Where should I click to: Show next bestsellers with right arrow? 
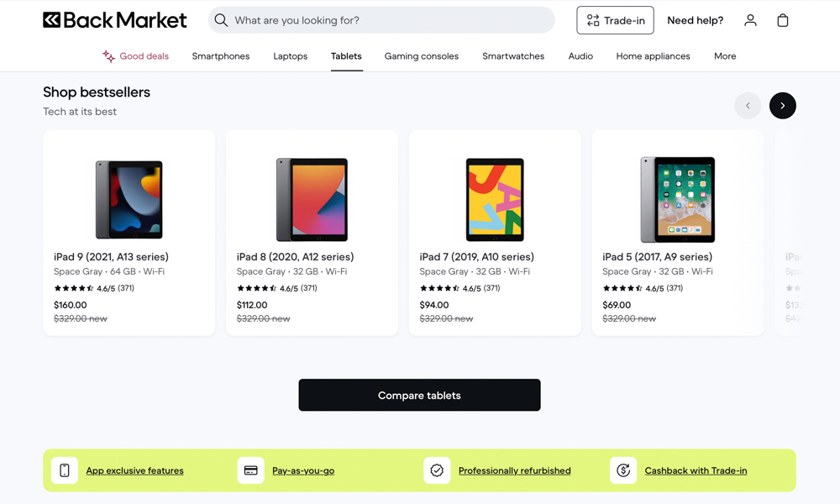[782, 106]
